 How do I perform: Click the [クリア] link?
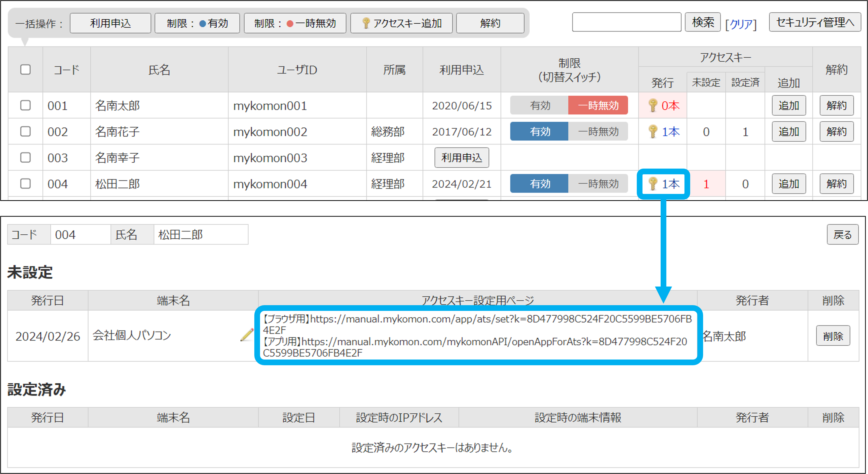pyautogui.click(x=741, y=24)
